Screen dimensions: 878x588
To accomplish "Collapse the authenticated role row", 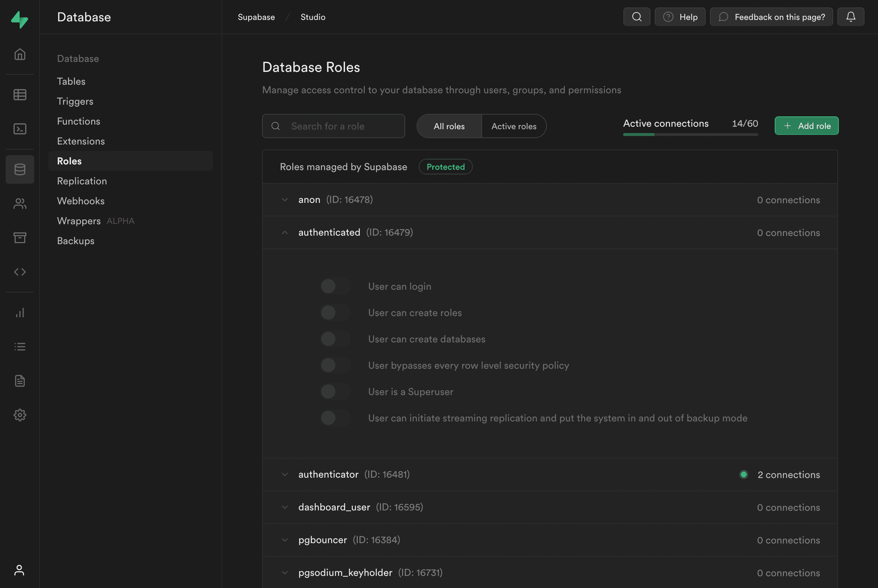I will click(x=285, y=232).
